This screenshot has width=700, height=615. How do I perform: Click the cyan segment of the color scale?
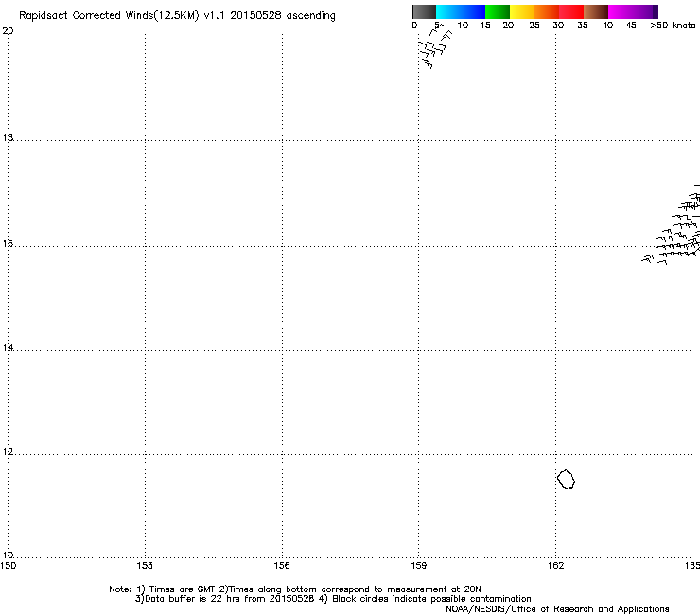[x=448, y=11]
